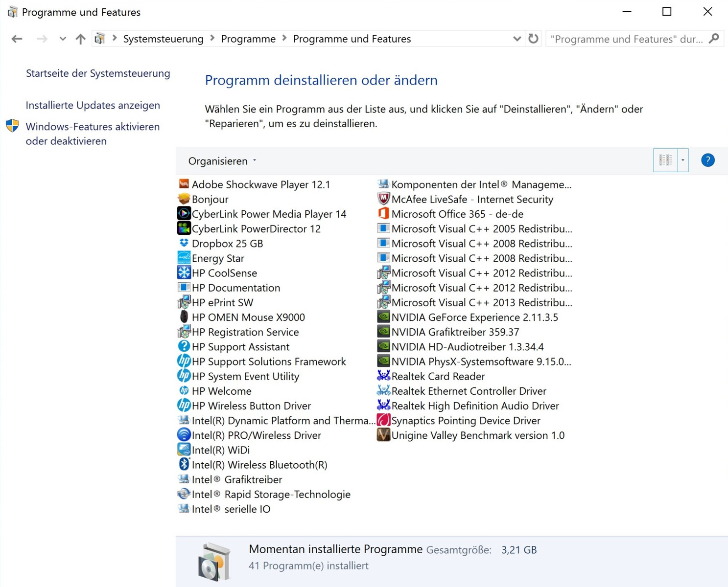The width and height of the screenshot is (728, 587).
Task: Select the NVIDIA Grafiktreiber 359.37 icon
Action: tap(383, 332)
